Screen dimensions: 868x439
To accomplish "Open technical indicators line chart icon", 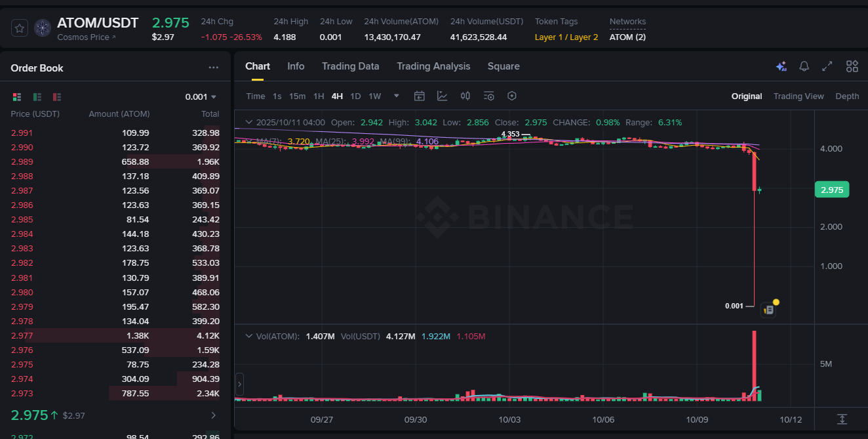I will (x=443, y=96).
